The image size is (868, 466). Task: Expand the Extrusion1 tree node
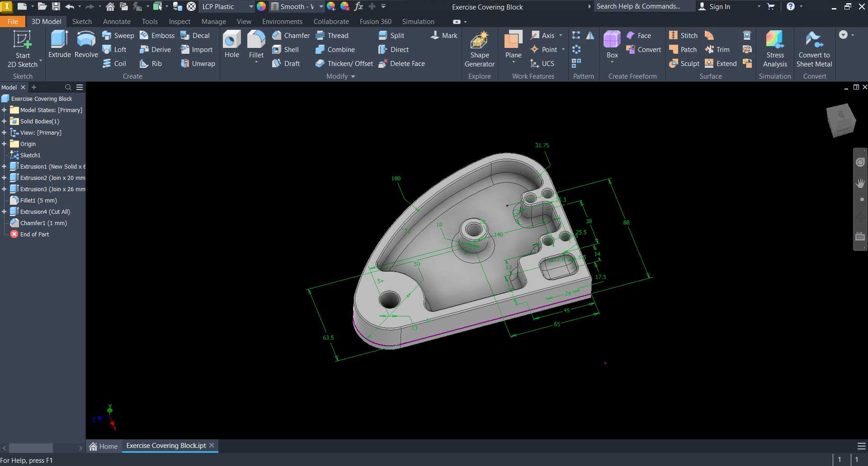[4, 166]
